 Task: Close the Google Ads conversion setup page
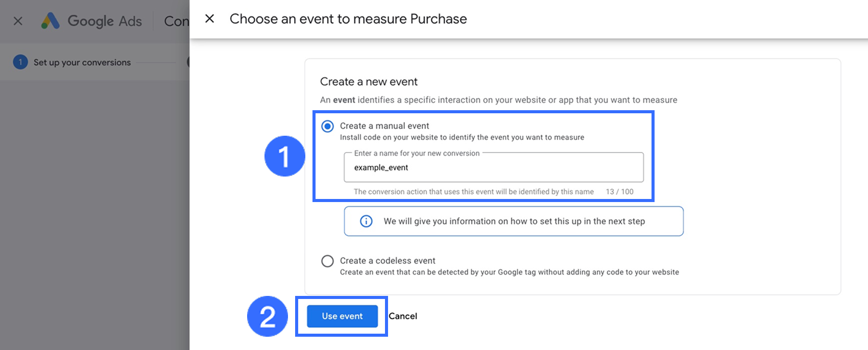pyautogui.click(x=18, y=21)
